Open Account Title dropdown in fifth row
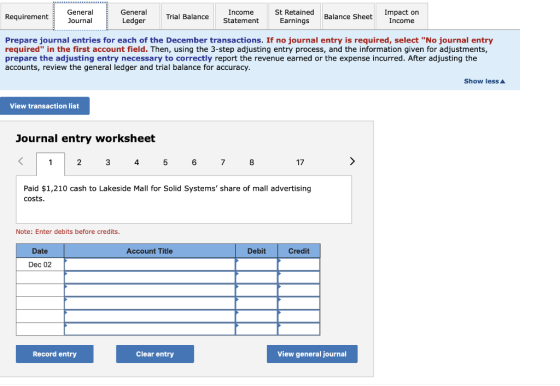This screenshot has height=386, width=560. point(150,316)
